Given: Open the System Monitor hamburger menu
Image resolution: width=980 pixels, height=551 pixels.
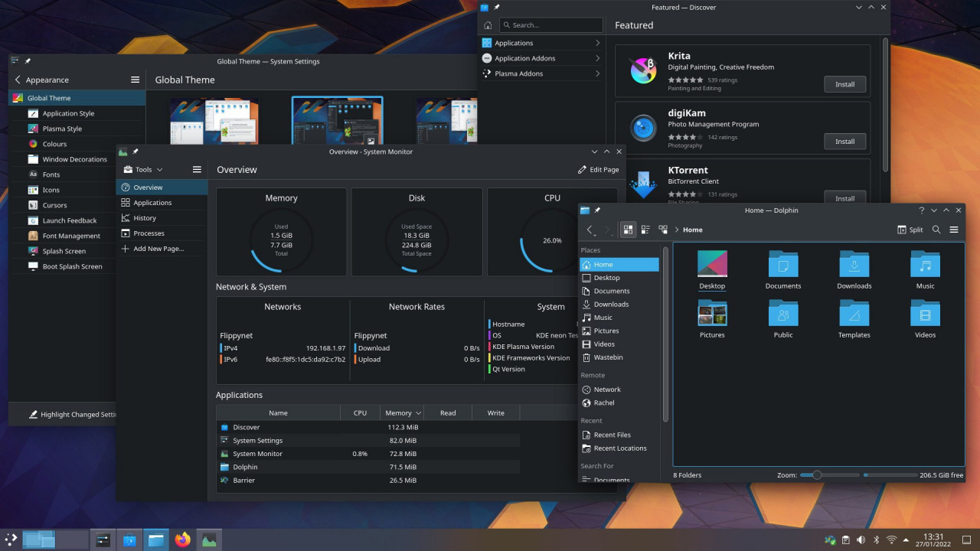Looking at the screenshot, I should pyautogui.click(x=197, y=169).
